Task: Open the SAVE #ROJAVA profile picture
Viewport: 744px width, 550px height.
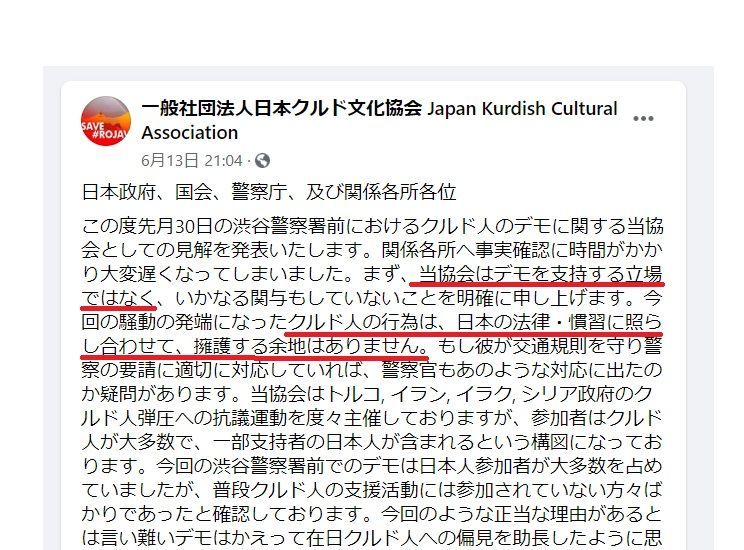Action: (x=105, y=121)
